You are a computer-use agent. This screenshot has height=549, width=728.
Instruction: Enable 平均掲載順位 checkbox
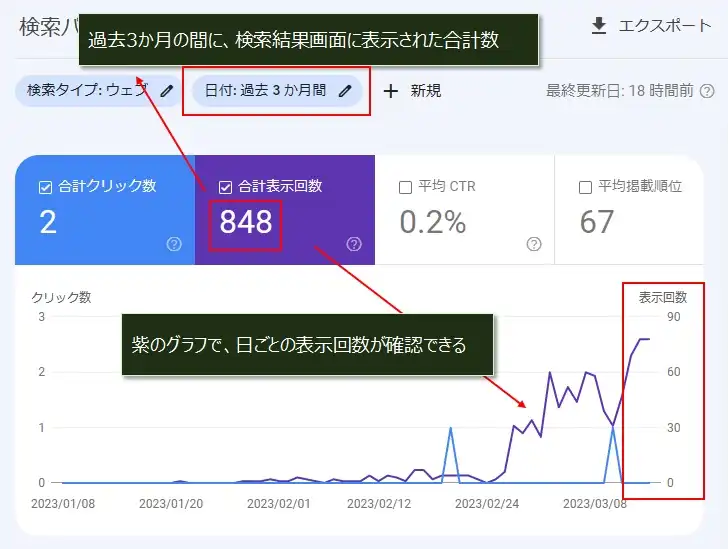pos(585,187)
